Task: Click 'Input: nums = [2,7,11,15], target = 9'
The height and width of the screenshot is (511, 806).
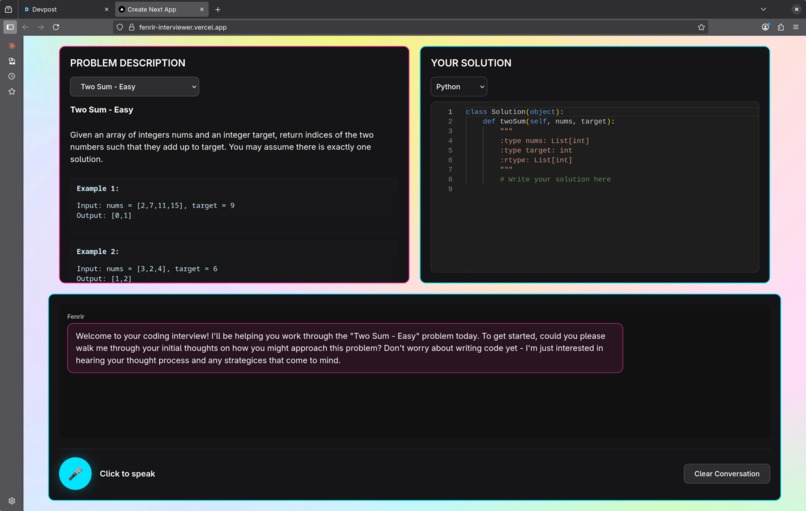Action: point(155,206)
